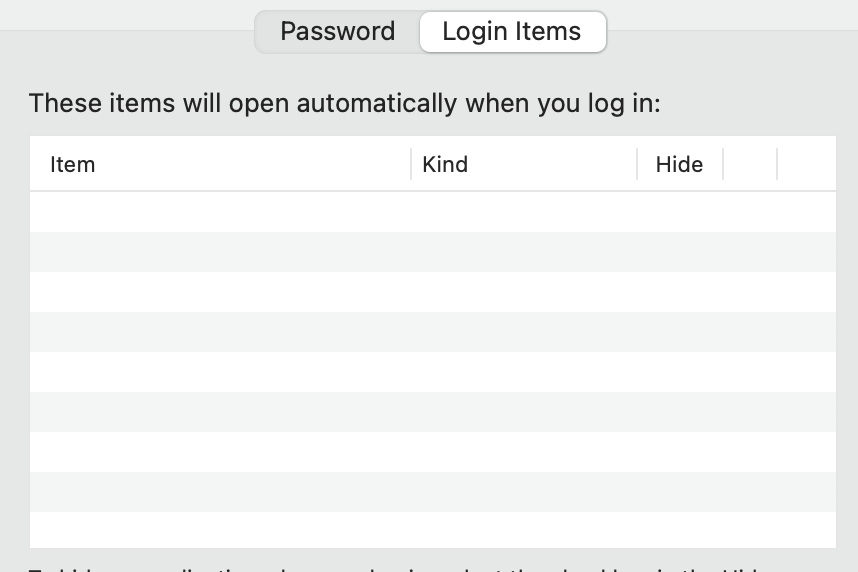Click the divider immediately right of Hide header
Viewport: 858px width, 572px height.
(x=723, y=164)
